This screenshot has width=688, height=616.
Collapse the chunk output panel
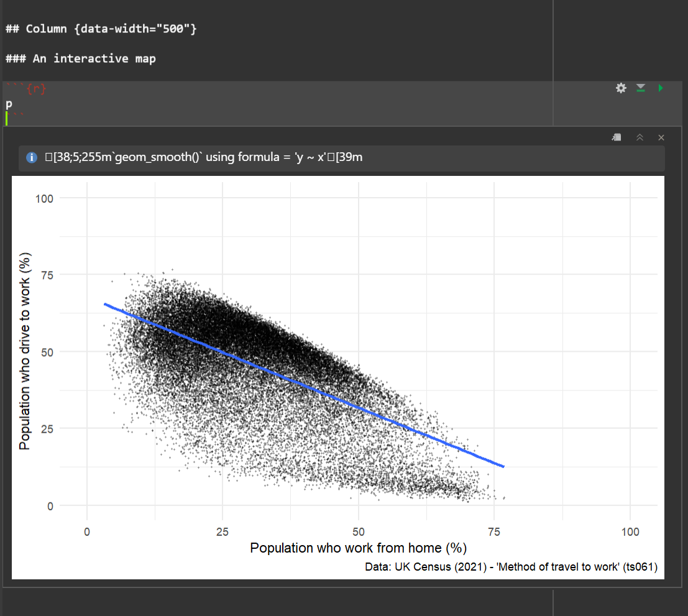[640, 137]
